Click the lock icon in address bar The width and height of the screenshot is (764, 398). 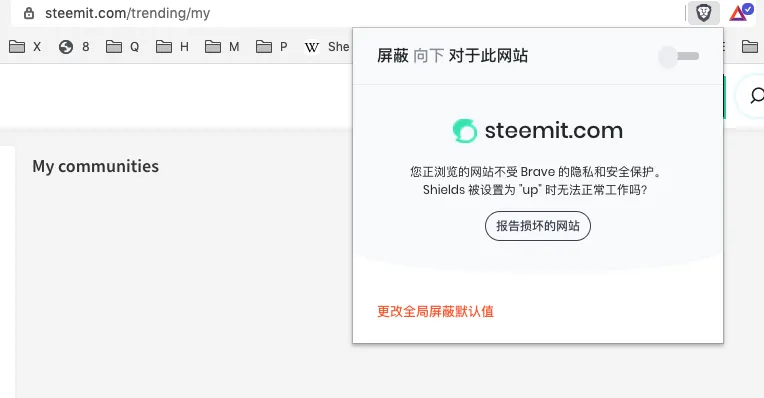(29, 13)
